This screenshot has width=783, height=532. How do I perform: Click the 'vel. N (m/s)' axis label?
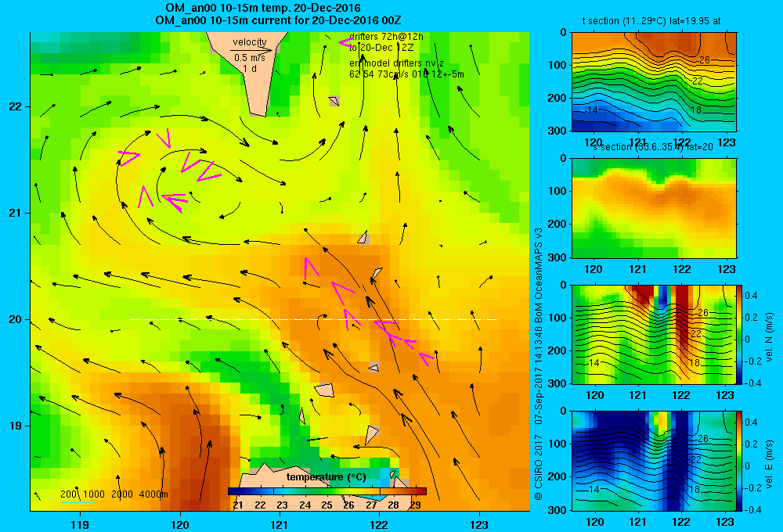point(770,337)
